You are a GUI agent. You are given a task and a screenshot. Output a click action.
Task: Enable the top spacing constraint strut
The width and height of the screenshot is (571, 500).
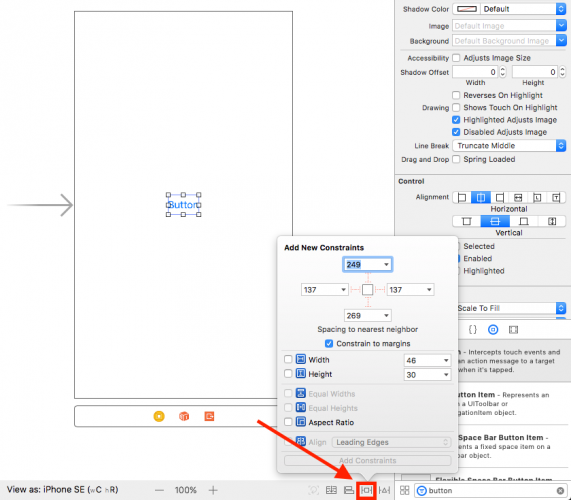tap(368, 278)
